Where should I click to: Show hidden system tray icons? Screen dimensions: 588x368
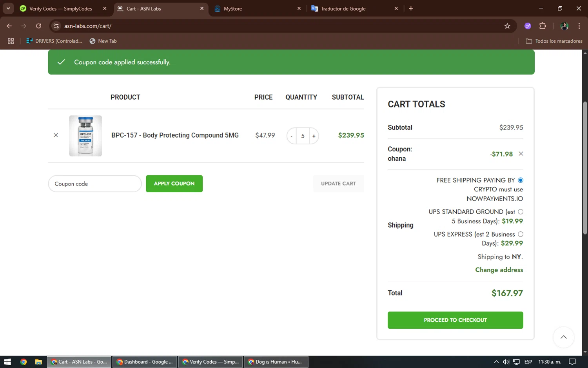tap(496, 362)
